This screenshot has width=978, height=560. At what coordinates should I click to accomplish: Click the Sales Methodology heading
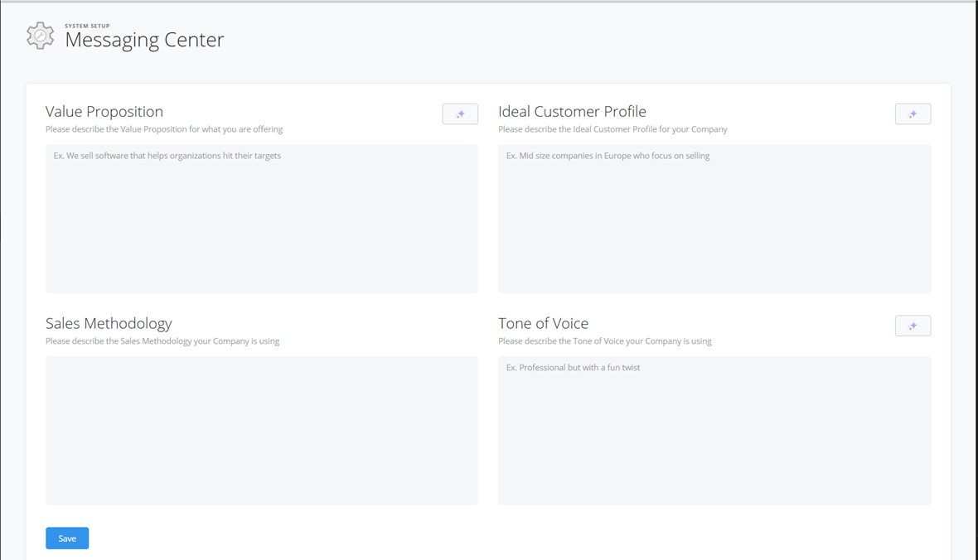[109, 324]
